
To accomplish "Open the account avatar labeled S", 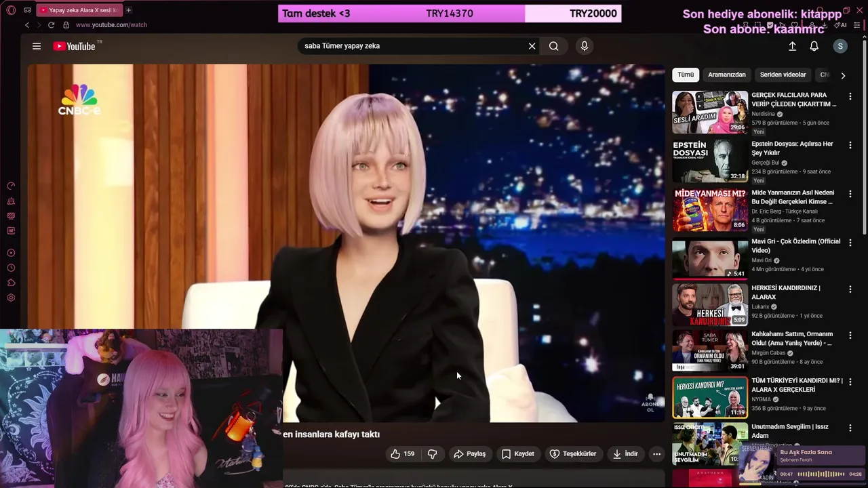I will click(x=840, y=46).
